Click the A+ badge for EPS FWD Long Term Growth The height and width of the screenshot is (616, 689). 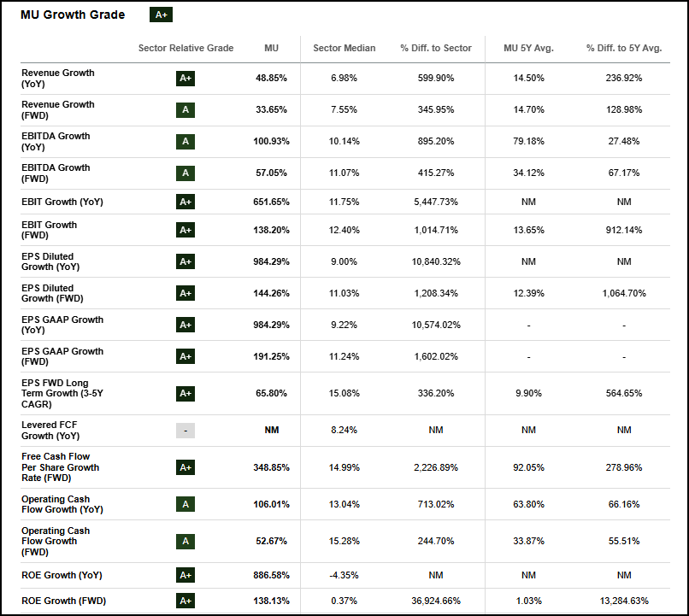click(x=185, y=394)
